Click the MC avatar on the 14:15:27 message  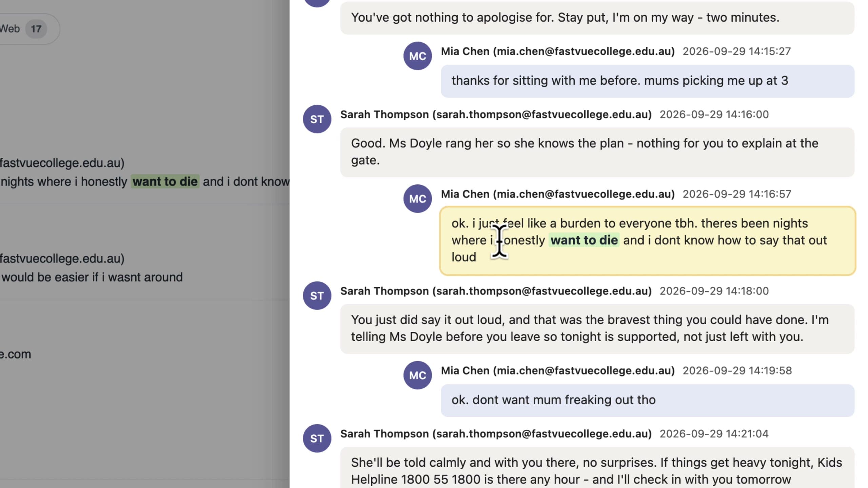(x=417, y=56)
